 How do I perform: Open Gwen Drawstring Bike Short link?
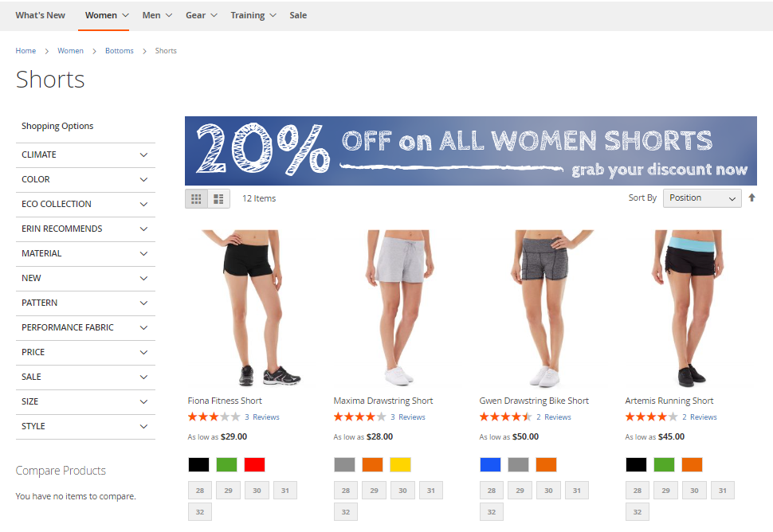click(534, 401)
